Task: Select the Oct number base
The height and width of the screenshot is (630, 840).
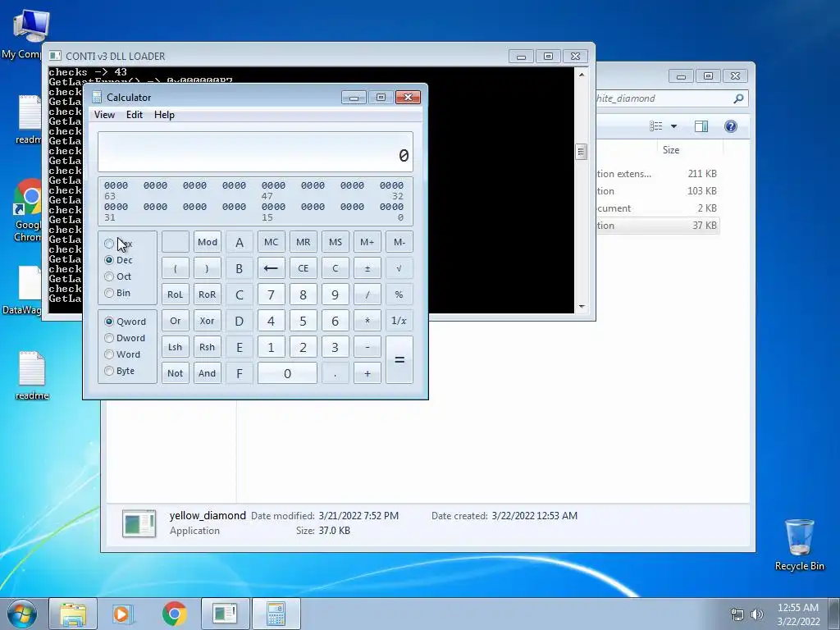Action: pos(109,276)
